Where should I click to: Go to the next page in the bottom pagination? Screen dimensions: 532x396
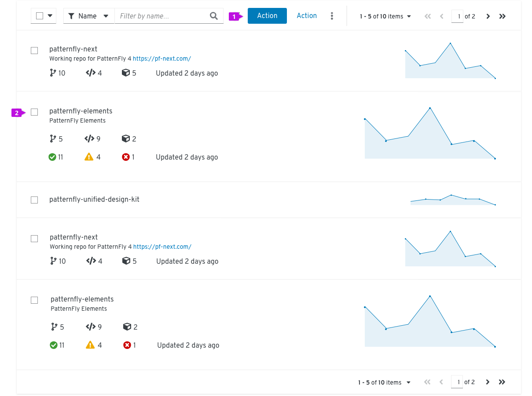(488, 382)
